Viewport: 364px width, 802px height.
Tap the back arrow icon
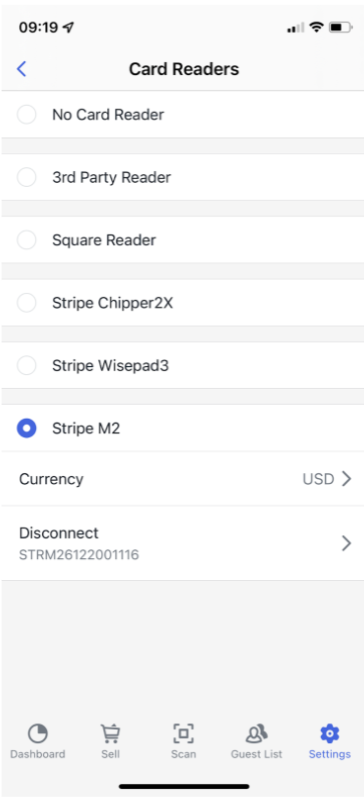point(21,69)
